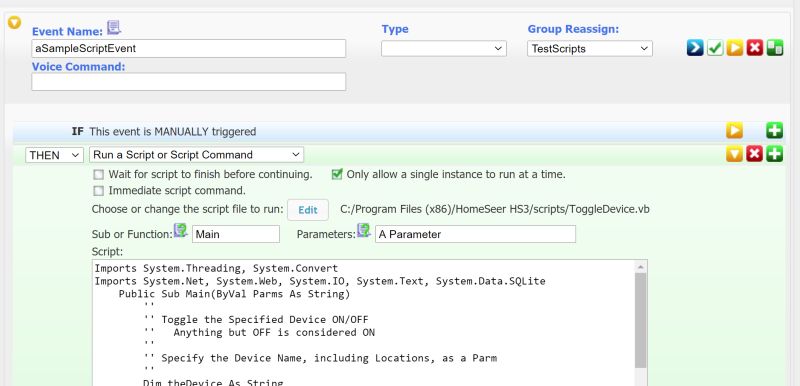
Task: Click the Voice Command input field
Action: click(189, 82)
